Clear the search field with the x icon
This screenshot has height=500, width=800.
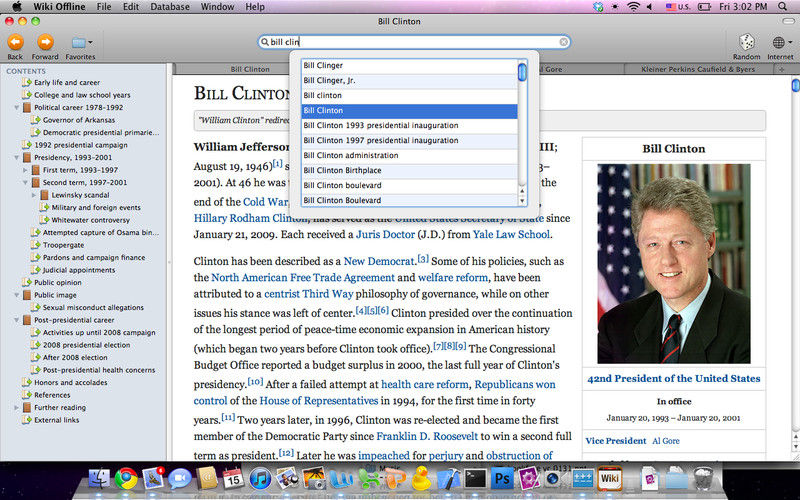click(x=563, y=42)
